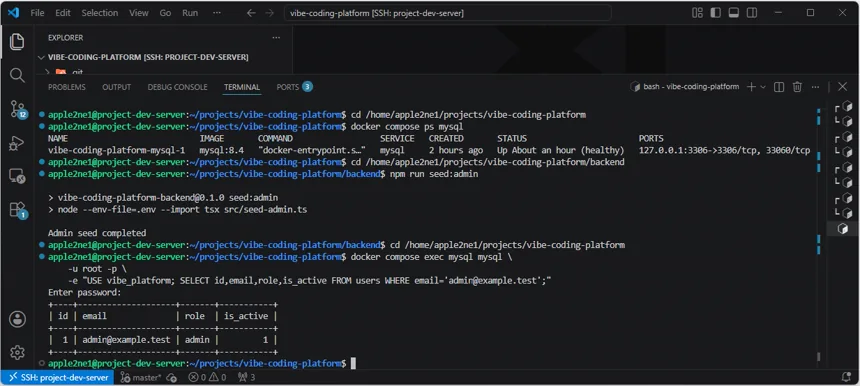Click 'Up About an hour (healthy)' status text
Image resolution: width=860 pixels, height=386 pixels.
coord(561,150)
